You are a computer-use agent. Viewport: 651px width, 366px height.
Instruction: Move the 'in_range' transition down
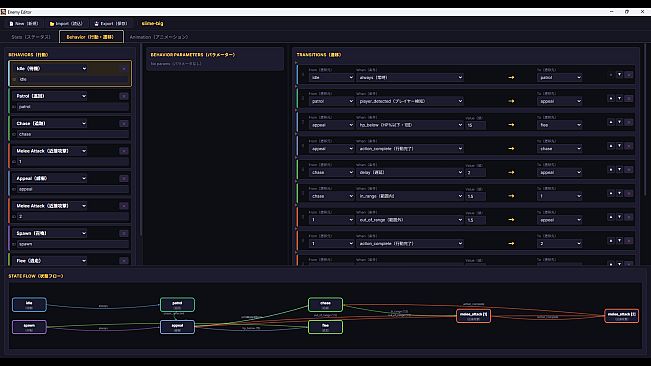coord(619,193)
